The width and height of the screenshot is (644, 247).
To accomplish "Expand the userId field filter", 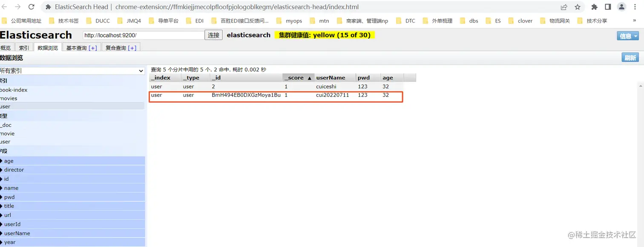I will [x=72, y=224].
